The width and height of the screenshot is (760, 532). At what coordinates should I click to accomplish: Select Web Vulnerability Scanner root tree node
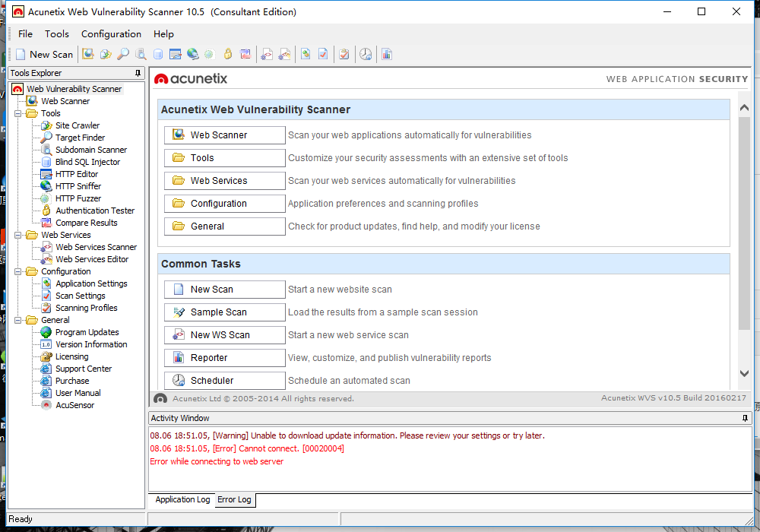74,89
